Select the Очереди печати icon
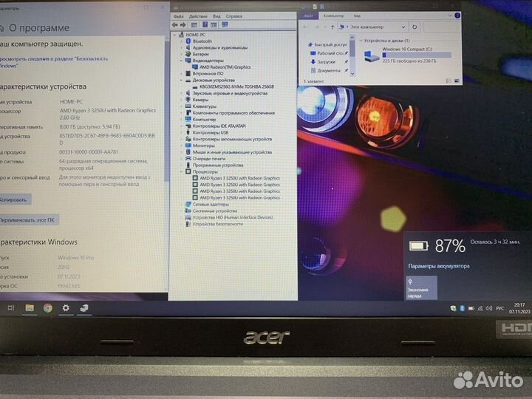This screenshot has width=532, height=399. (188, 158)
